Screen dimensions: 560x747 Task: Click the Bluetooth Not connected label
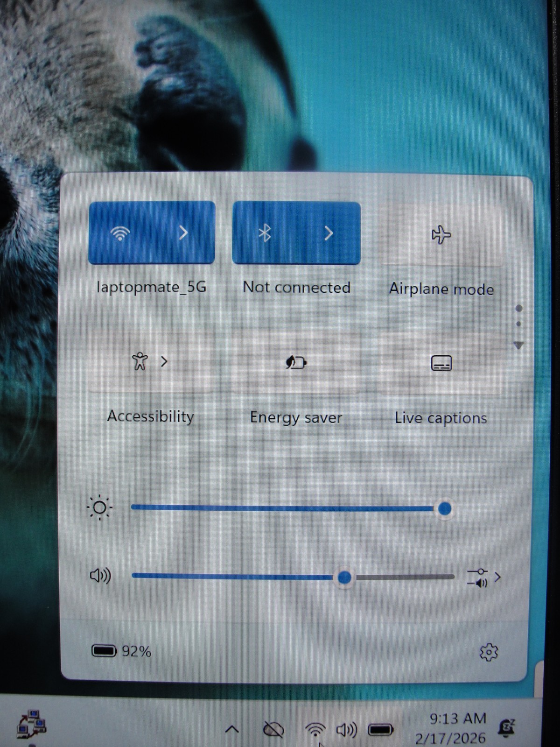296,287
